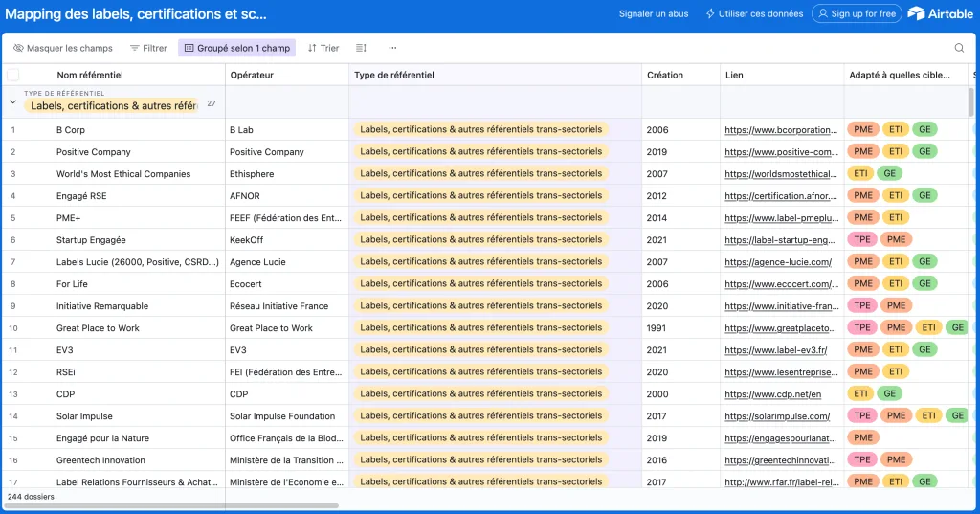The image size is (980, 514).
Task: Click Sign up for free button
Action: (x=857, y=14)
